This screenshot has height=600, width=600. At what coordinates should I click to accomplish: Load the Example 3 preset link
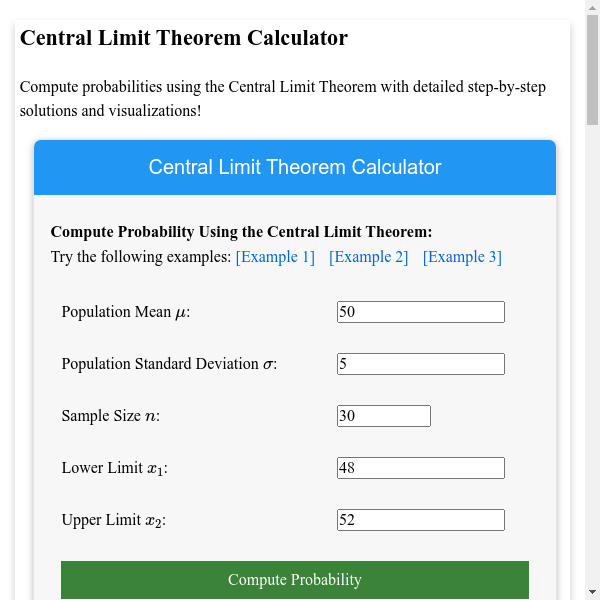click(462, 257)
